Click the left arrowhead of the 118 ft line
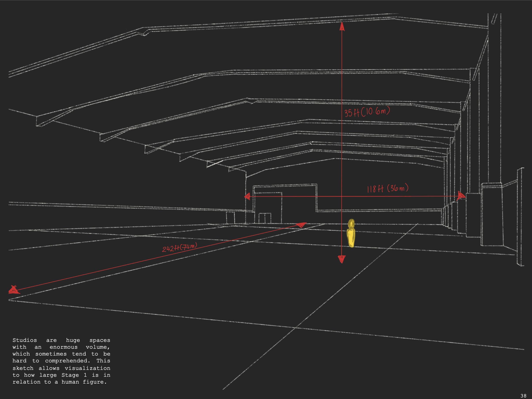 (247, 197)
